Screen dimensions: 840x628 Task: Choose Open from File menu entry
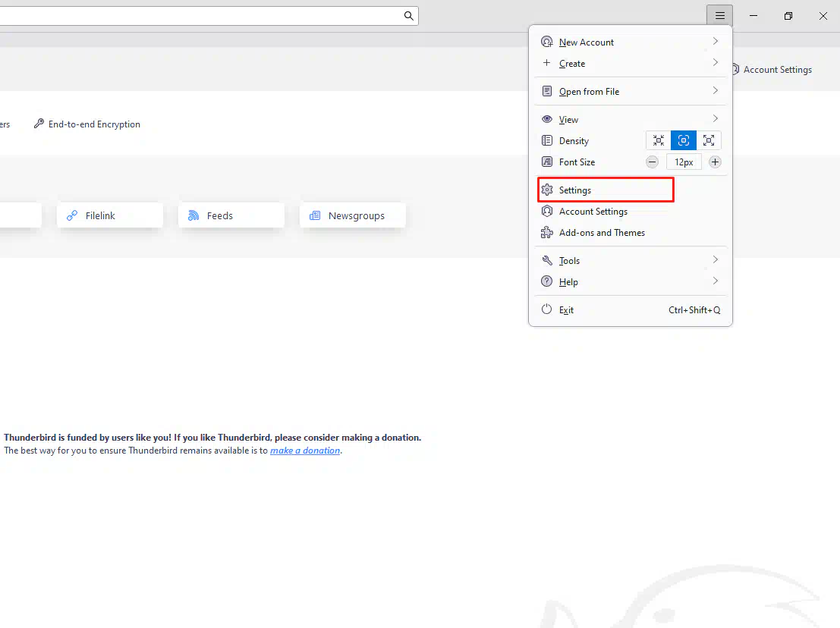point(631,91)
